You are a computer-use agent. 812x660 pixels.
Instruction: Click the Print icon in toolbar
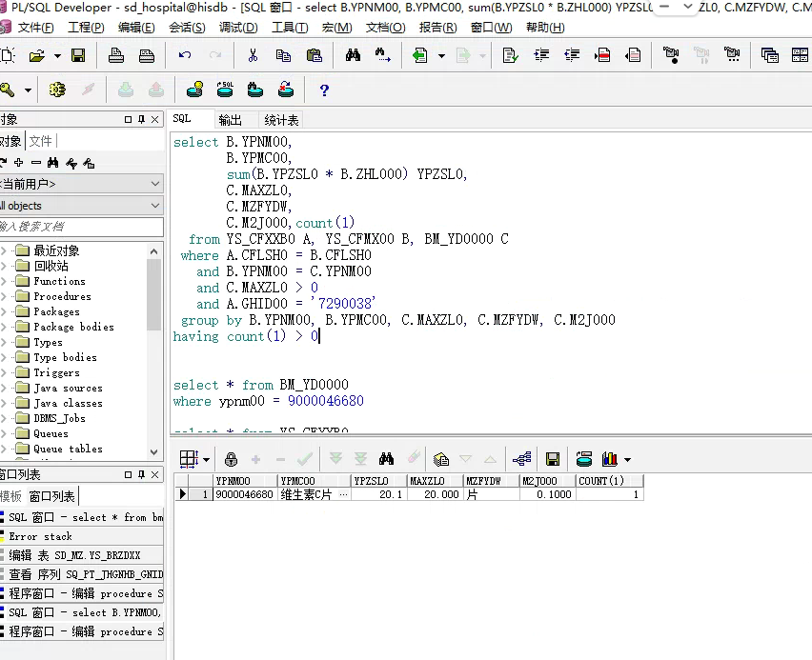coord(116,56)
